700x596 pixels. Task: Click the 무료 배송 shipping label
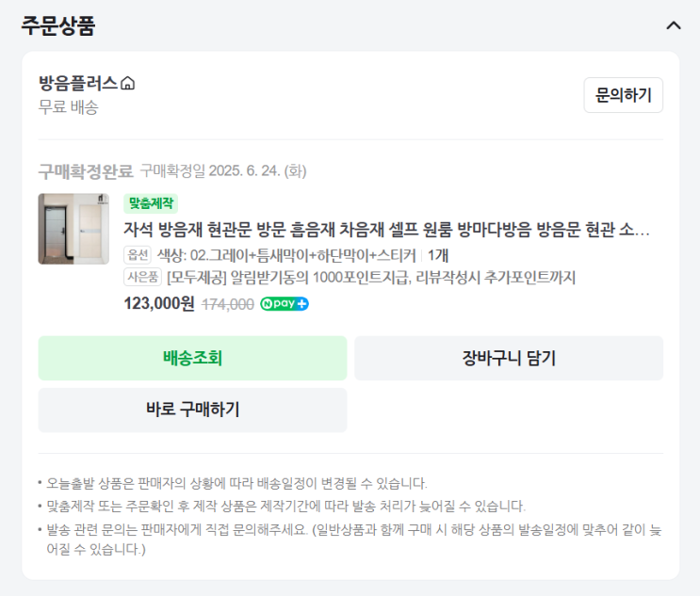tap(68, 107)
